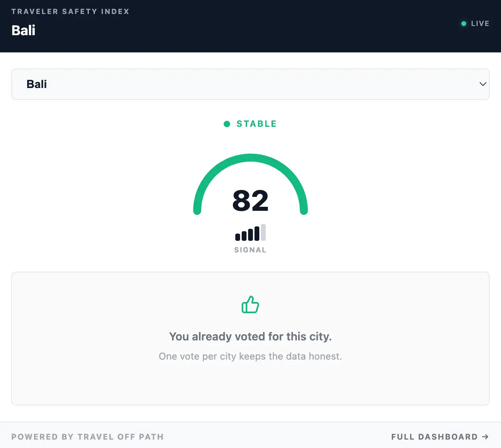Click the signal strength bars icon

click(250, 233)
